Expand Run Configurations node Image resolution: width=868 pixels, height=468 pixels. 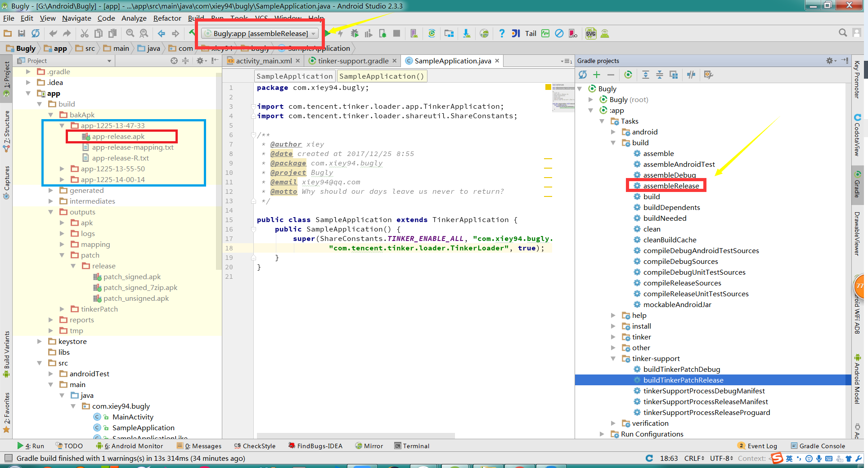[602, 434]
